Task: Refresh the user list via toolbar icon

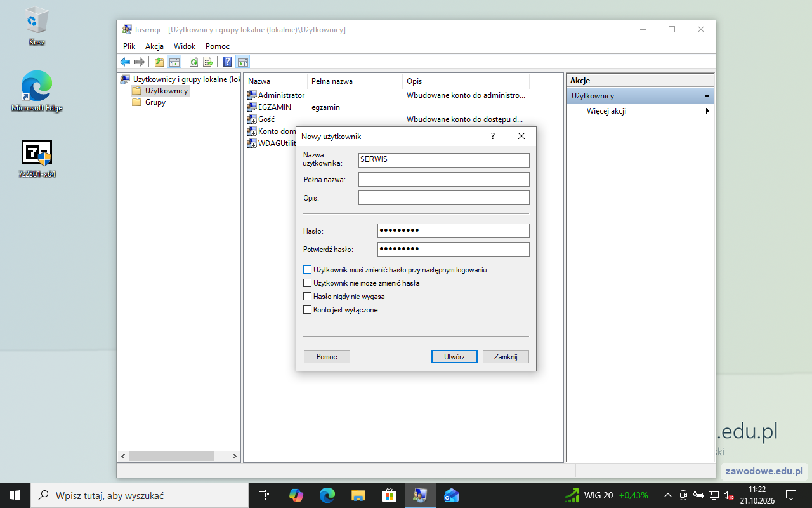Action: point(193,62)
